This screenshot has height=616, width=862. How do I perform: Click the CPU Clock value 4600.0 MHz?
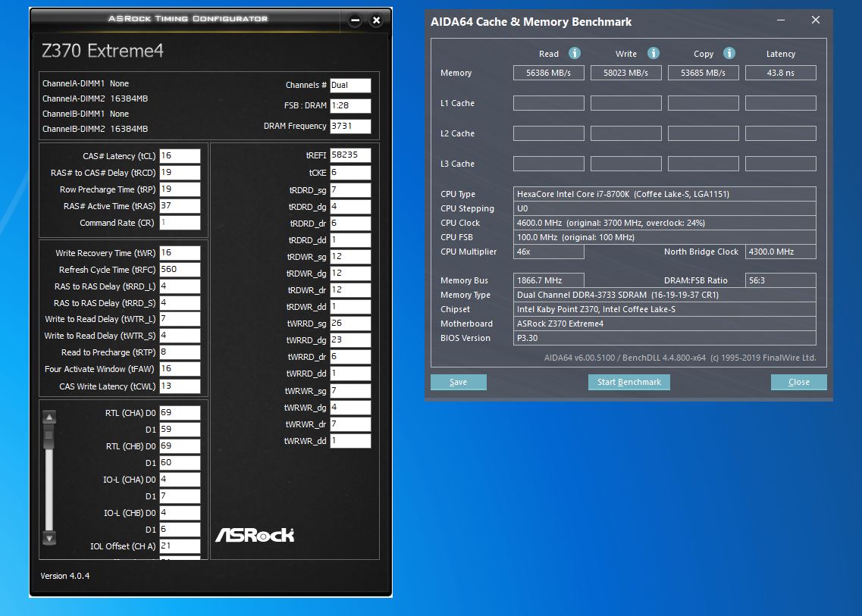point(665,223)
